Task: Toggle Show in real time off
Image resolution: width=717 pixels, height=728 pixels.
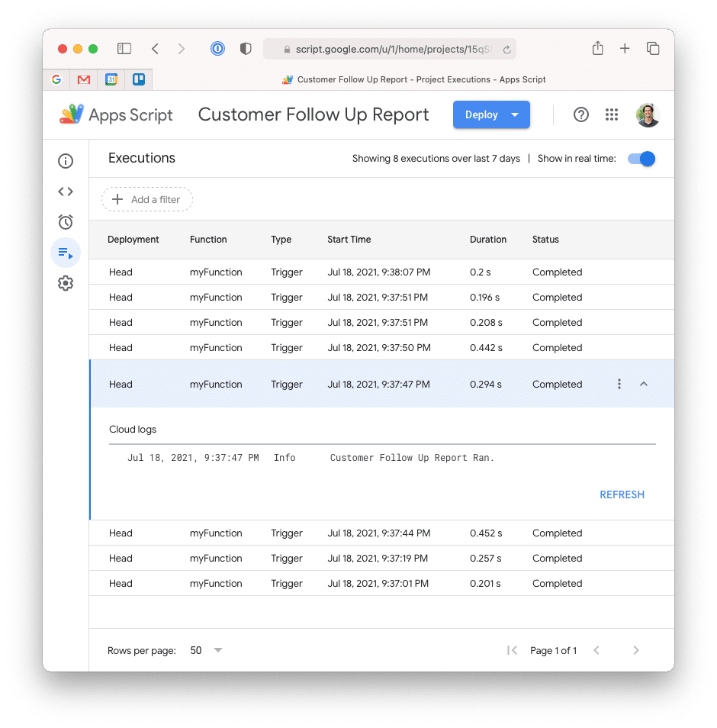Action: pos(640,159)
